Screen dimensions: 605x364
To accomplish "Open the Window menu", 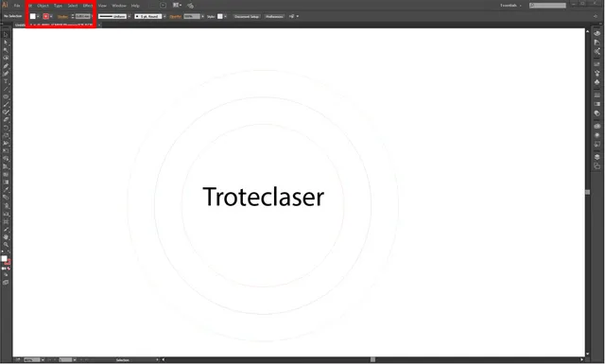I will (x=119, y=6).
